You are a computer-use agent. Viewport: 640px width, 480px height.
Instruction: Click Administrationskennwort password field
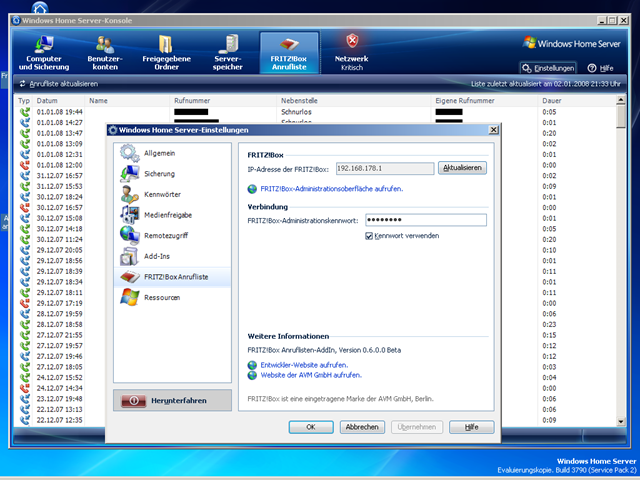tap(426, 220)
